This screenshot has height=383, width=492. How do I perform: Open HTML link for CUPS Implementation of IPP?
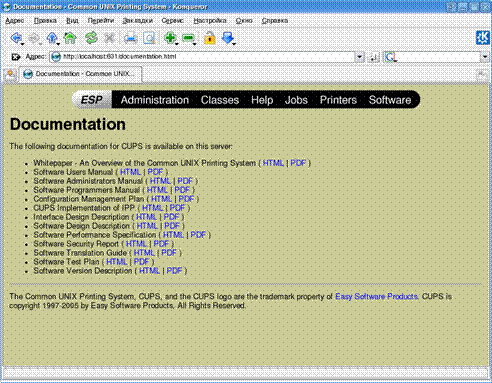[153, 208]
